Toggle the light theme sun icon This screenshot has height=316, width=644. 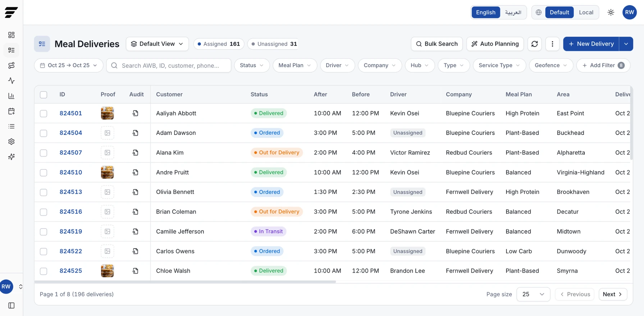pos(611,12)
